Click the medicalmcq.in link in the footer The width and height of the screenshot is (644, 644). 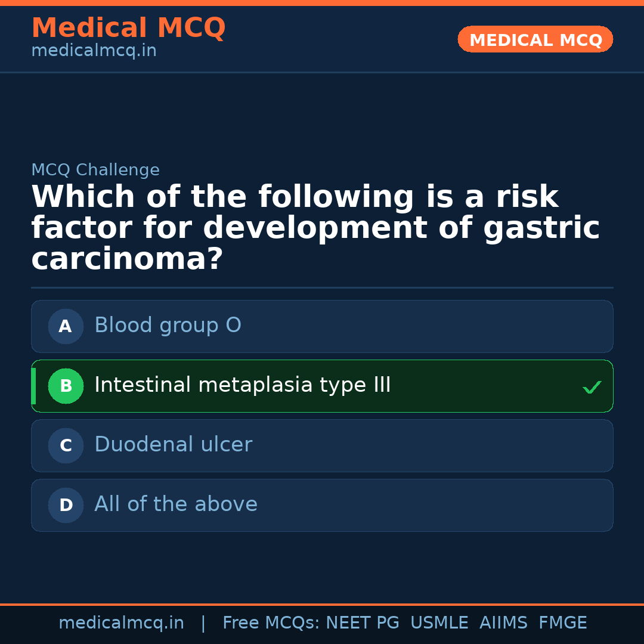pos(122,622)
